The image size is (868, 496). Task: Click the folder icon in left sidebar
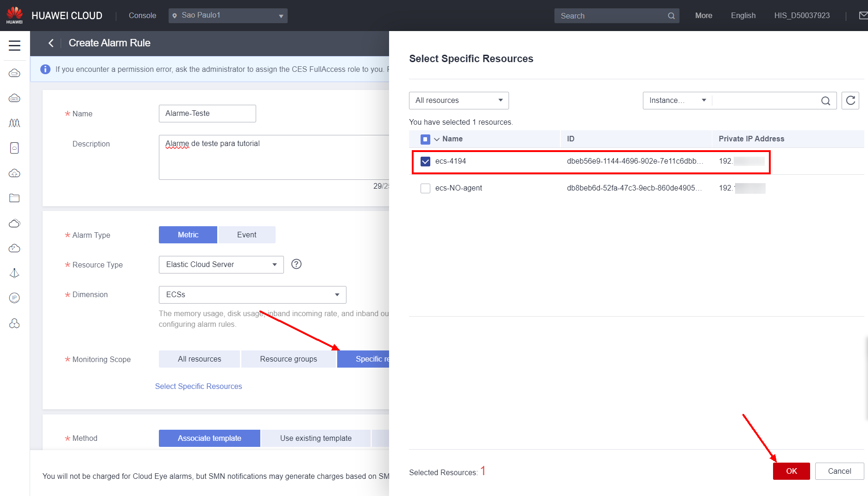14,198
